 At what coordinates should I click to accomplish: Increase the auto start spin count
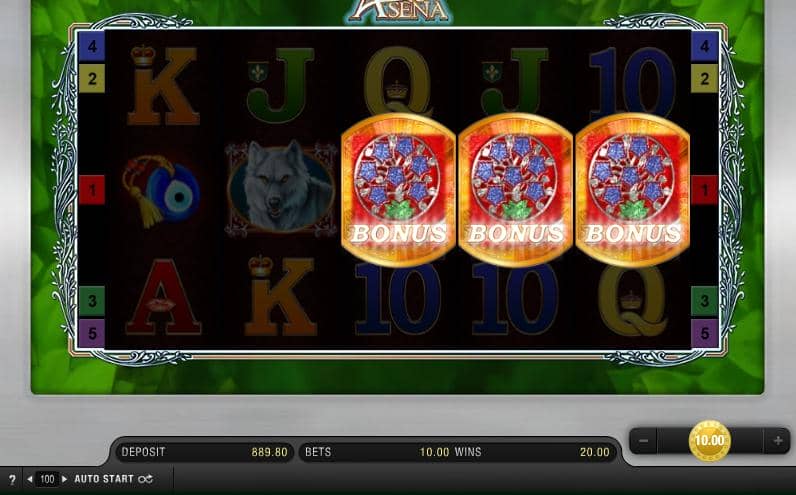point(64,479)
